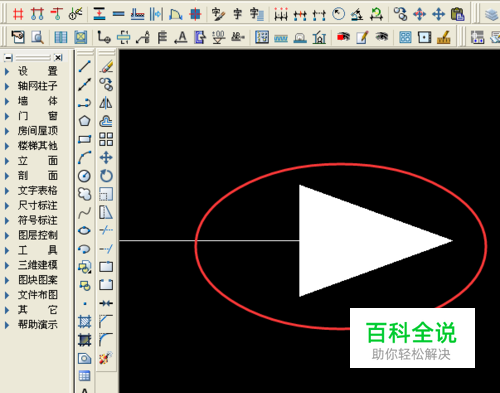This screenshot has width=500, height=393.
Task: Open the 图层控制 menu
Action: tap(38, 235)
